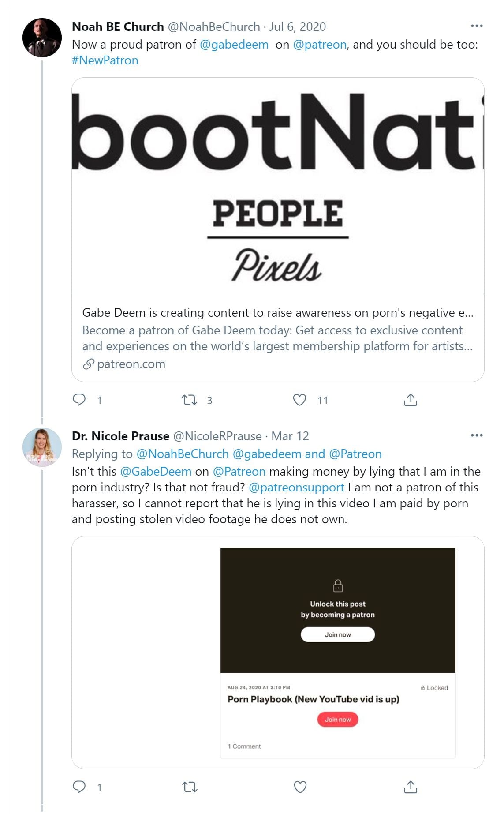Share Noah BE Church's tweet

[x=411, y=400]
